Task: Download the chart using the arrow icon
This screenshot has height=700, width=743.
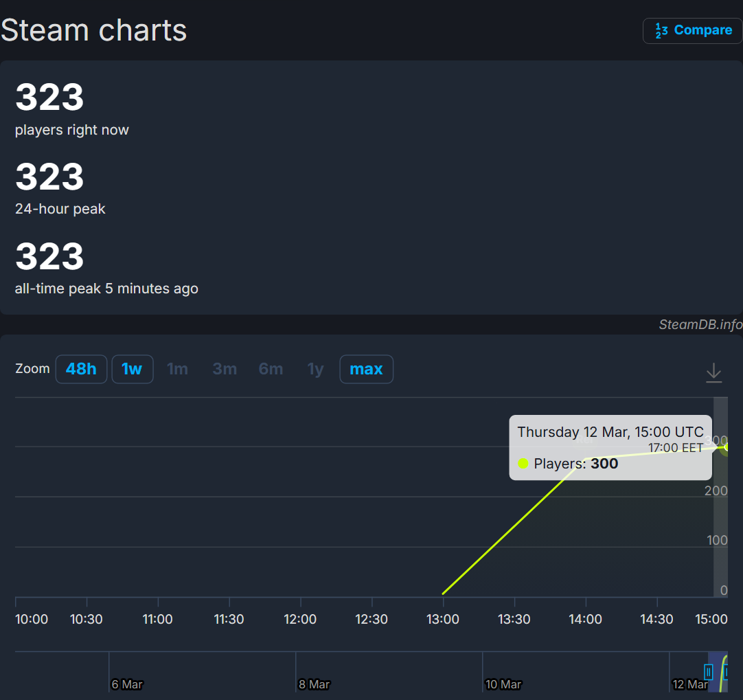Action: (x=713, y=372)
